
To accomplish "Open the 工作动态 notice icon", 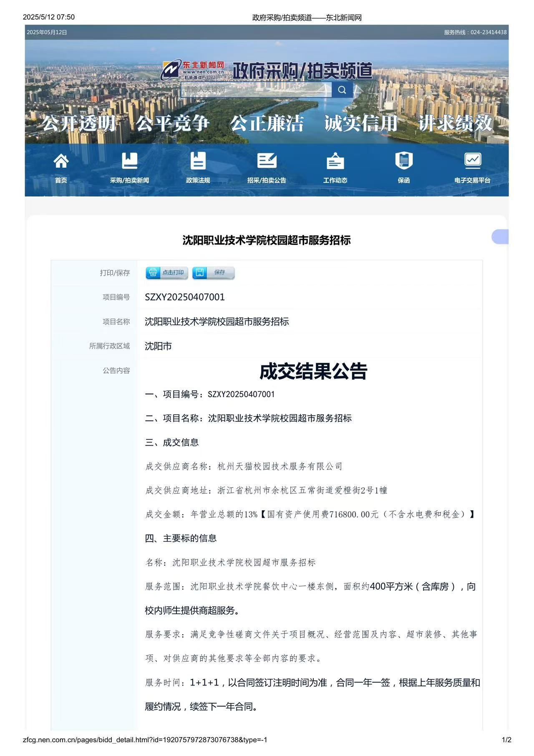I will coord(335,161).
